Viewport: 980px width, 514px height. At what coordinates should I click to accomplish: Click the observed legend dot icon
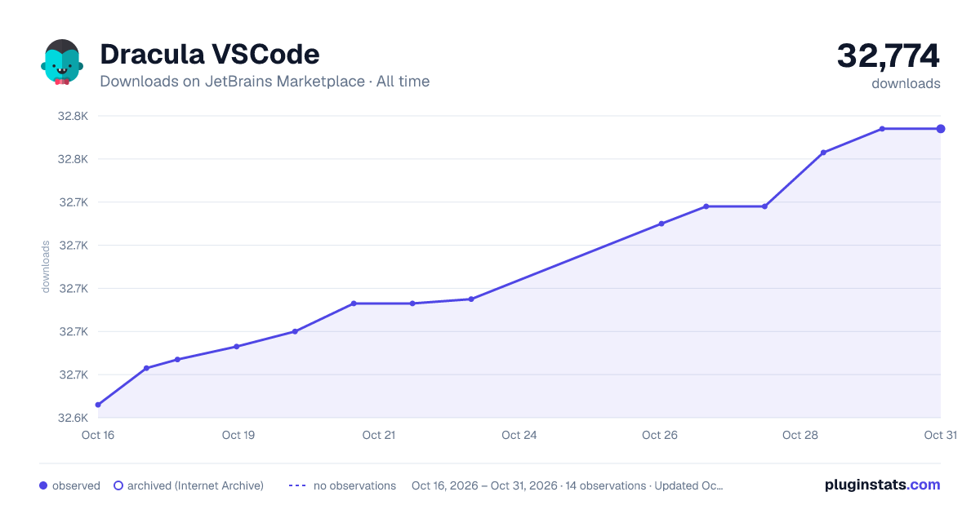coord(43,485)
